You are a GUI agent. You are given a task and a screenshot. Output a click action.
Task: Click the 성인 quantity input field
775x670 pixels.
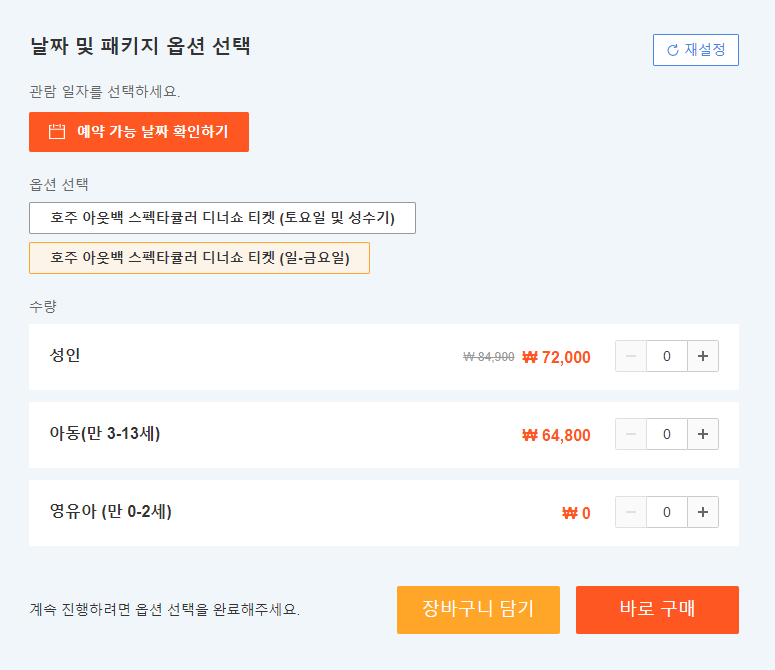[x=667, y=356]
